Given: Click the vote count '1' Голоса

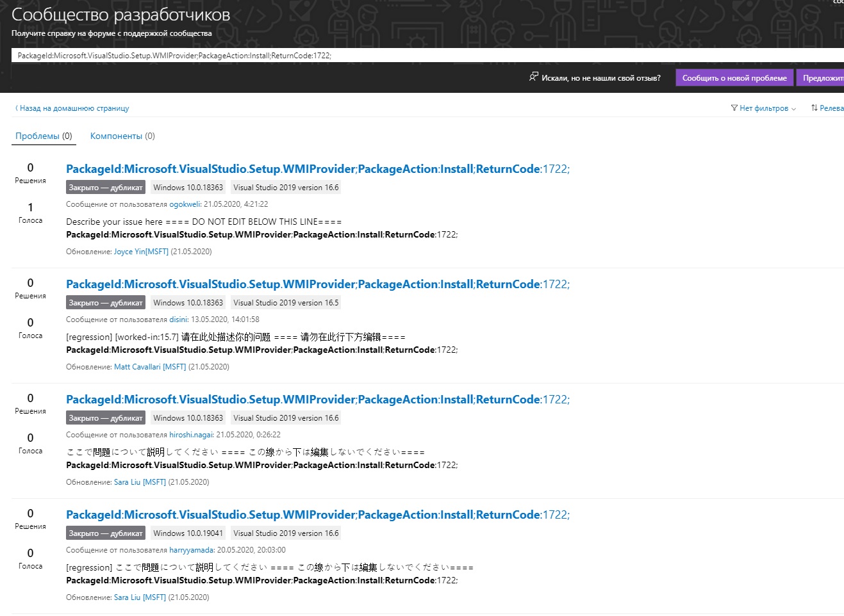Looking at the screenshot, I should (30, 207).
